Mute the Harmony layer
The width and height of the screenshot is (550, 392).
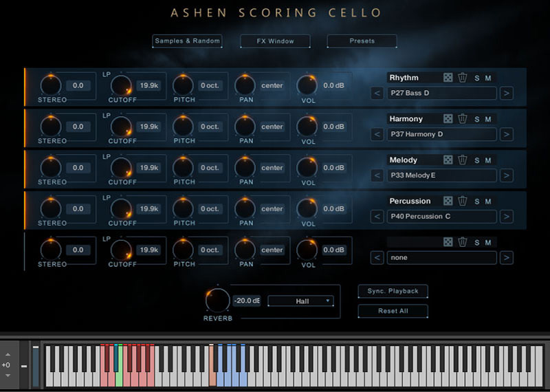(x=488, y=119)
